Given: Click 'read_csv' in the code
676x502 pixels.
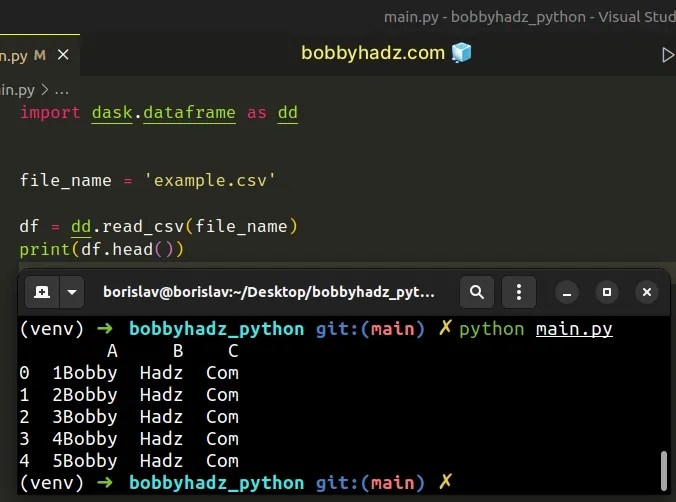Looking at the screenshot, I should tap(143, 226).
